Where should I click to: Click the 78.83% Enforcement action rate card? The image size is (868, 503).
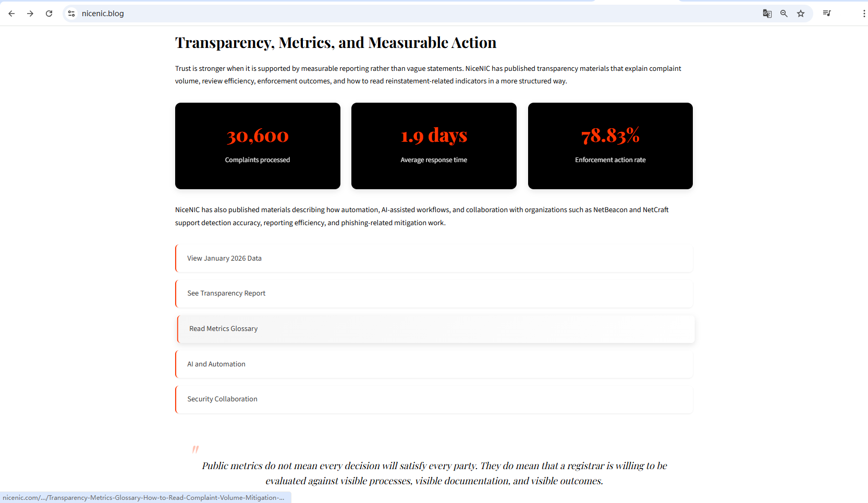point(610,146)
